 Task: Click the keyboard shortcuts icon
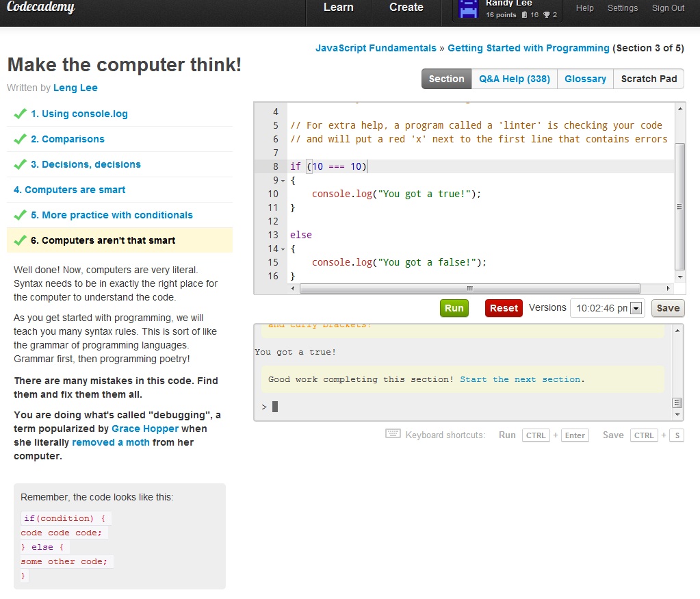pos(393,435)
